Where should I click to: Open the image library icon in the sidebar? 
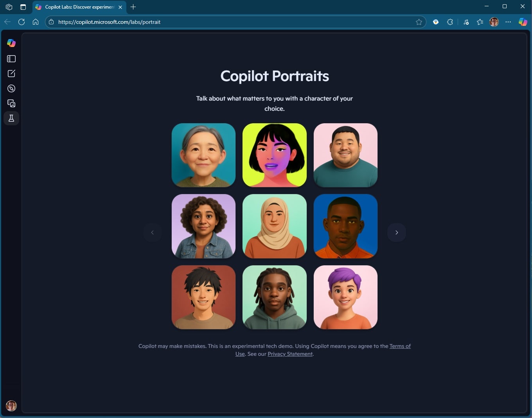pyautogui.click(x=11, y=103)
